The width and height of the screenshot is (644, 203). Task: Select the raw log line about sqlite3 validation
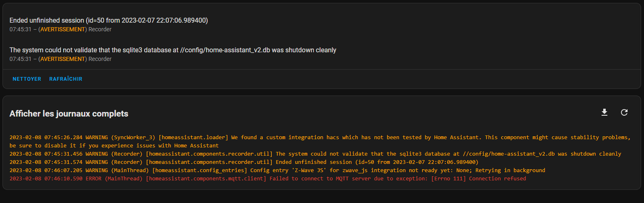[315, 154]
